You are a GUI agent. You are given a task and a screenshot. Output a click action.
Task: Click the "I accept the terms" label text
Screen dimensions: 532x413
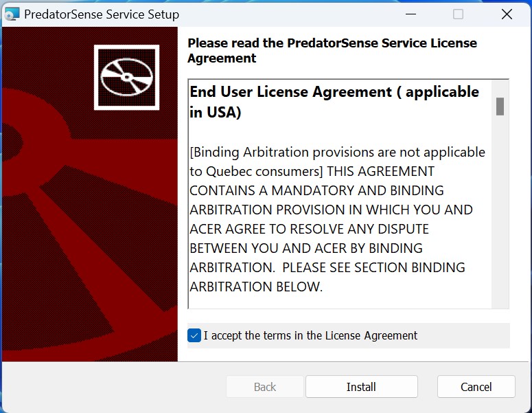pos(310,336)
